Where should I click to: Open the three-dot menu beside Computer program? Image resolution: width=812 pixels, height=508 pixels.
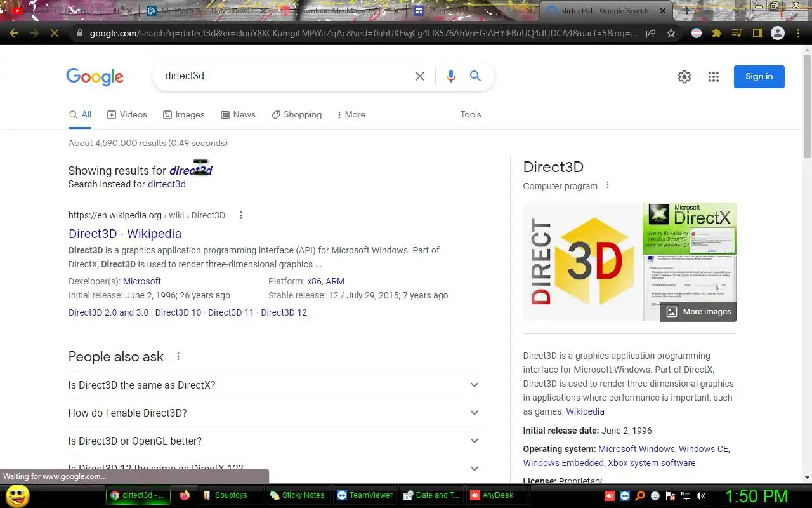[x=608, y=185]
